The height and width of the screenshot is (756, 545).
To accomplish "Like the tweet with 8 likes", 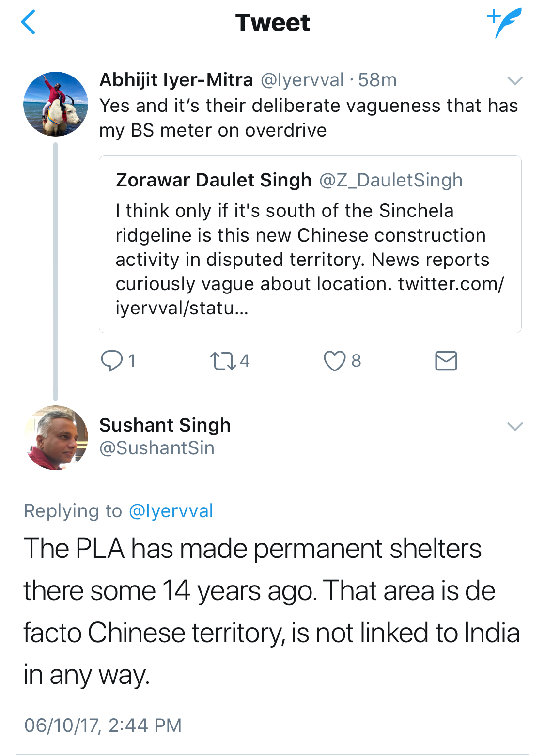I will coord(334,361).
